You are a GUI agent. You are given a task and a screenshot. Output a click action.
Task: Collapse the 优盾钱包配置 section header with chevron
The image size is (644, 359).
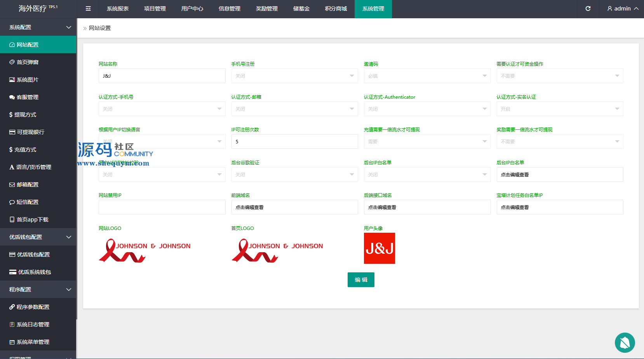(38, 237)
